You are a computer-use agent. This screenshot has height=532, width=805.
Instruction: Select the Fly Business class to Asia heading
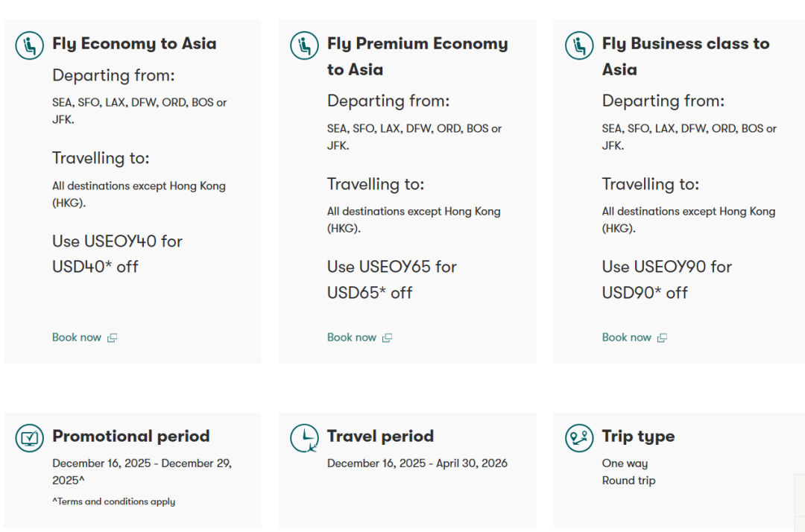(x=685, y=56)
